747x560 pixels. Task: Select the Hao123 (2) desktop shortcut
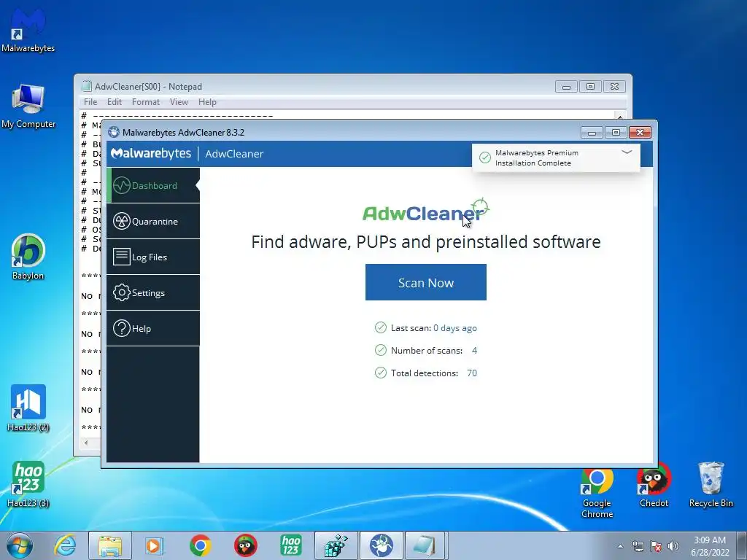28,408
